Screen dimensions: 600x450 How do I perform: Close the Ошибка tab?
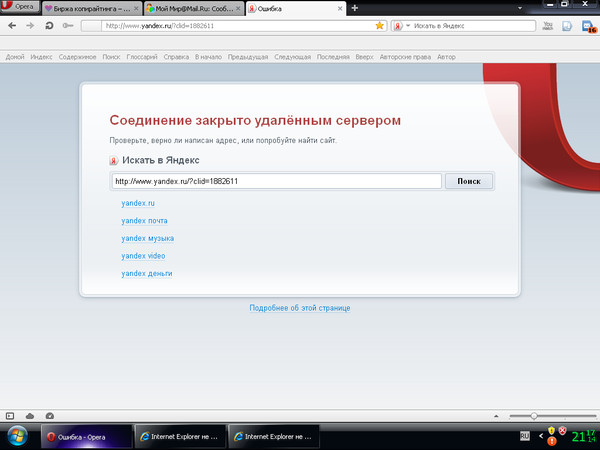point(340,8)
